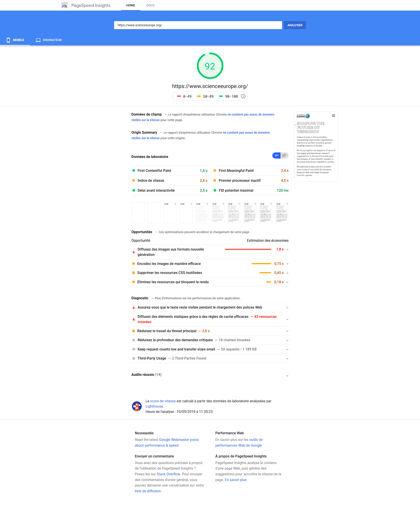Expand the Audits réussis section
The width and height of the screenshot is (420, 515).
[287, 376]
